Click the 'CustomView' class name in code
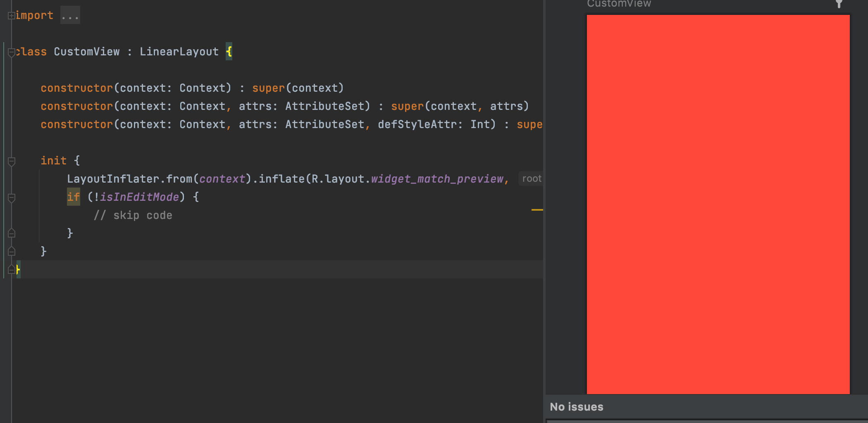Image resolution: width=868 pixels, height=423 pixels. click(x=87, y=52)
